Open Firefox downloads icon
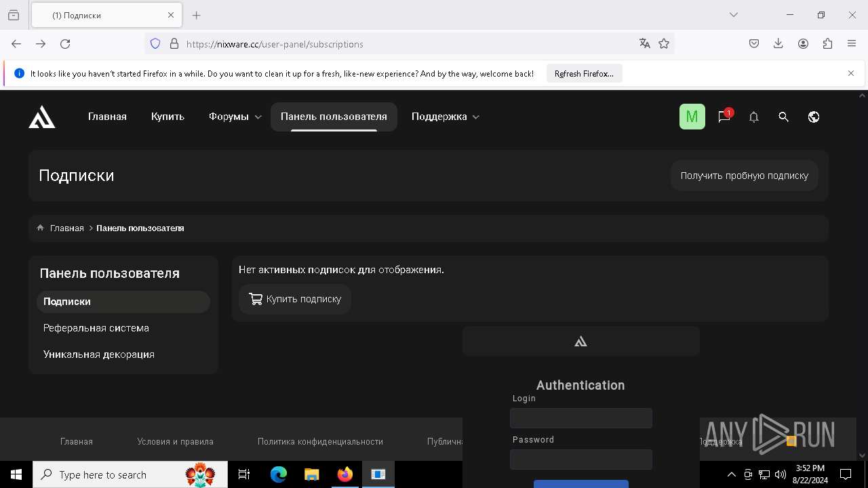The width and height of the screenshot is (868, 488). coord(778,43)
